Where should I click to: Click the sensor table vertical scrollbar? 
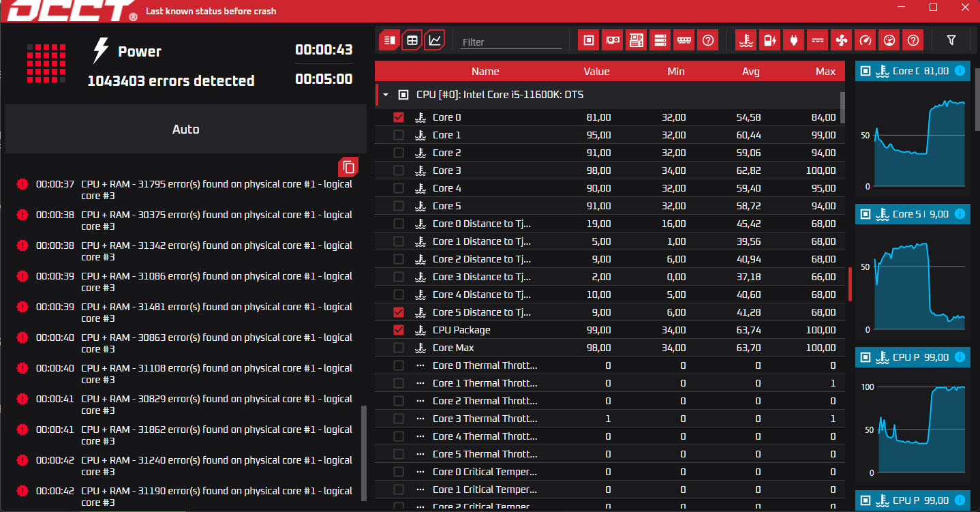tap(842, 107)
